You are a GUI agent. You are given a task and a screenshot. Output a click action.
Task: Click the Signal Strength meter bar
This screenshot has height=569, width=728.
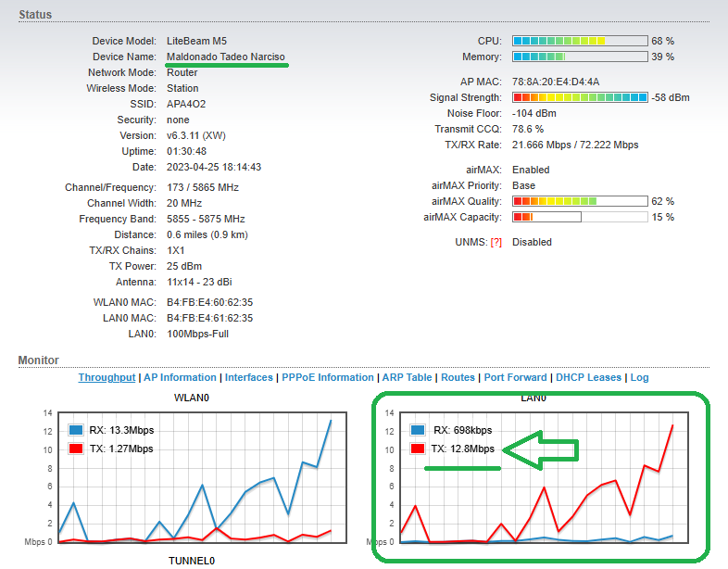tap(580, 97)
